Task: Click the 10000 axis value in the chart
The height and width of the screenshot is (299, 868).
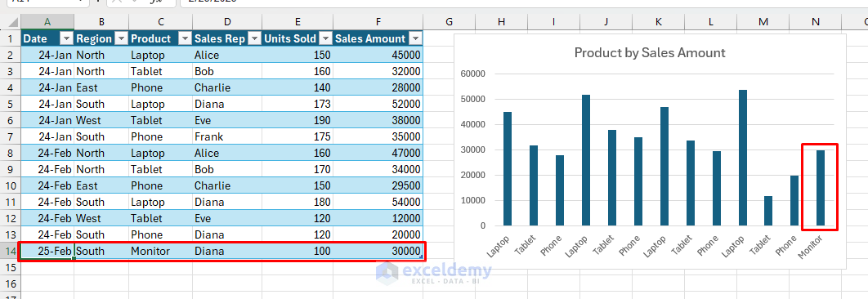Action: pyautogui.click(x=472, y=200)
